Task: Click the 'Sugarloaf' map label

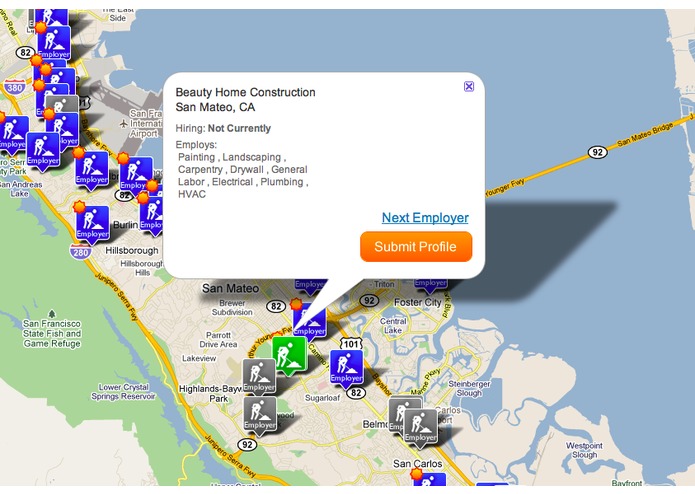Action: tap(322, 398)
